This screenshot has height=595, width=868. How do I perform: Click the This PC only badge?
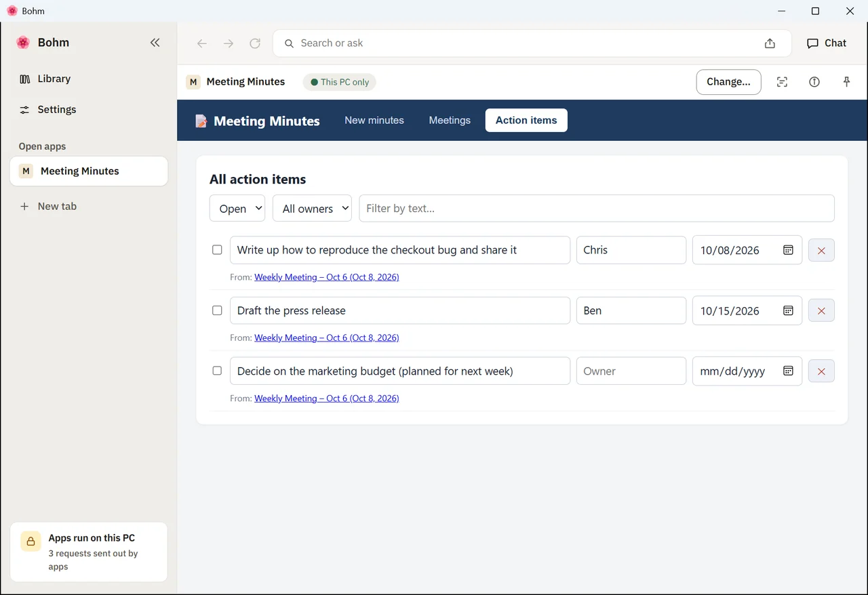pos(340,82)
